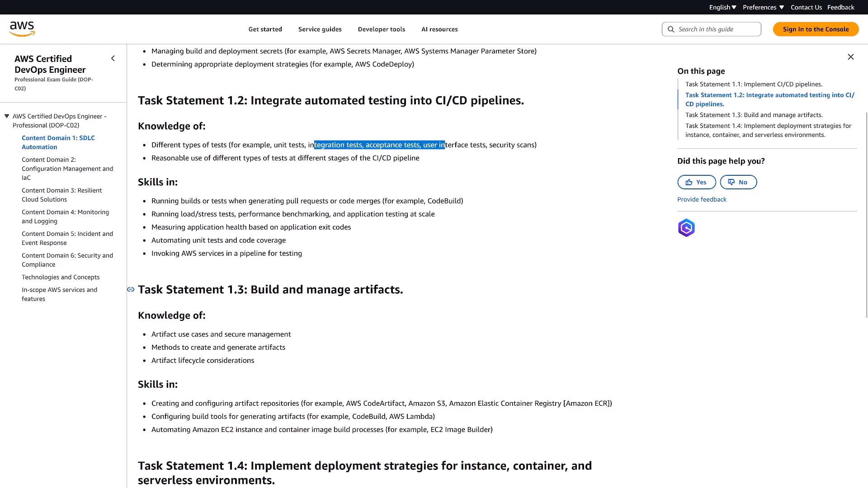The image size is (868, 488).
Task: Click the thumbs-up Yes button
Action: pos(696,182)
